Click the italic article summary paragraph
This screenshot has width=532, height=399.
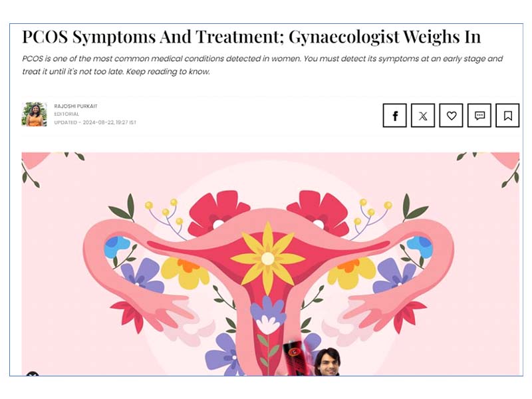tap(262, 65)
